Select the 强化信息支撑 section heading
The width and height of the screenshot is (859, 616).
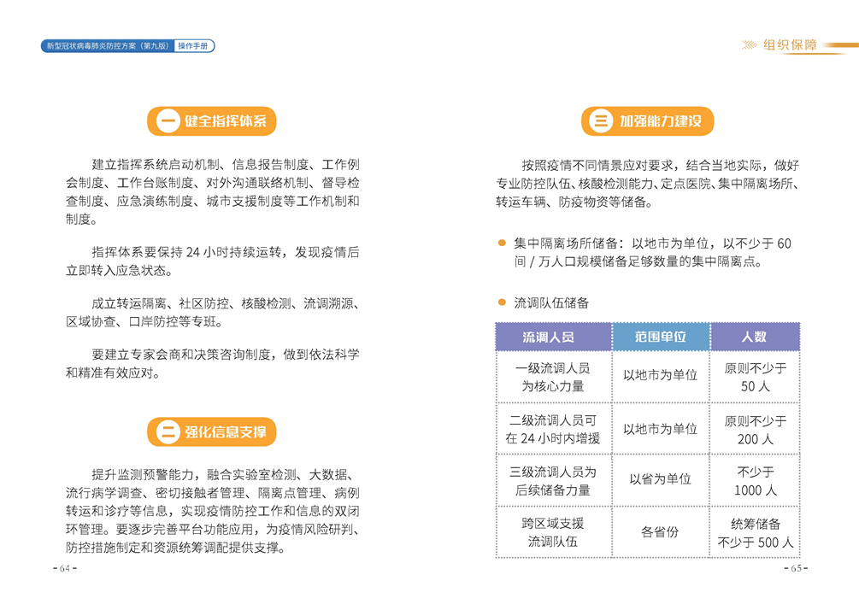pos(226,431)
